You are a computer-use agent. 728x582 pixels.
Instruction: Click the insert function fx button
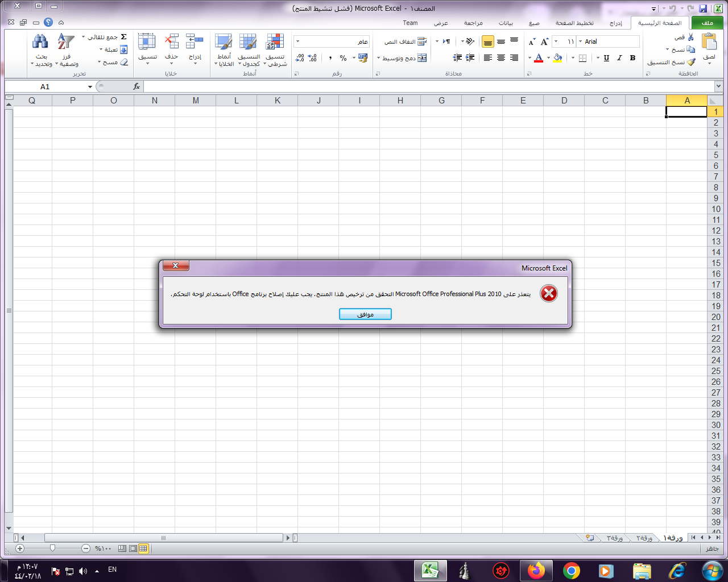pos(136,86)
